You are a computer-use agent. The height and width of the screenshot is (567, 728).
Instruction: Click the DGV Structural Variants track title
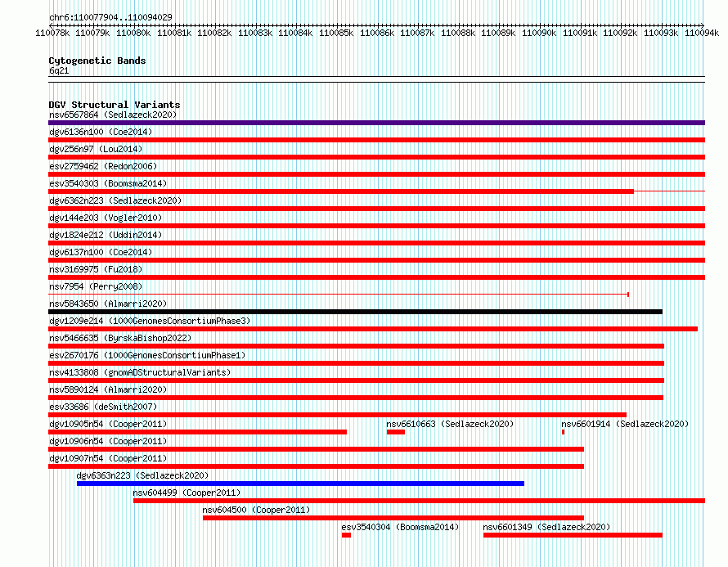coord(115,105)
